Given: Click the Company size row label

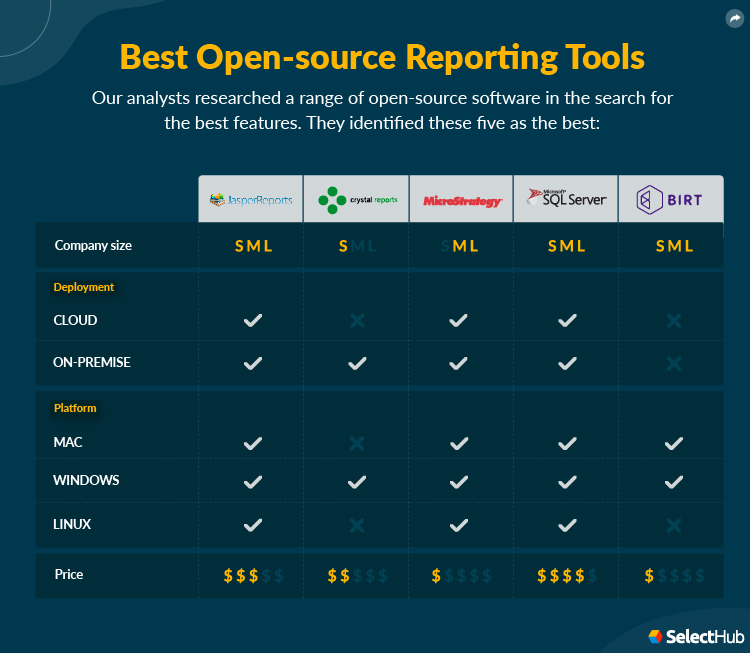Looking at the screenshot, I should coord(93,245).
